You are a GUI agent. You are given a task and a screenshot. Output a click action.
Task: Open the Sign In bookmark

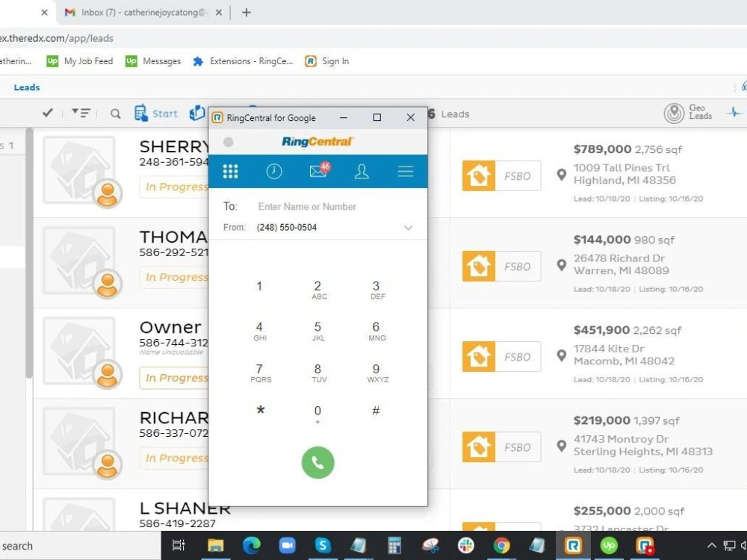327,61
